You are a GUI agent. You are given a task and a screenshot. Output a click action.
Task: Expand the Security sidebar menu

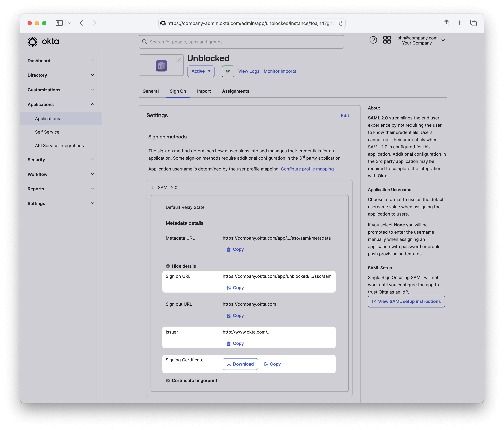coord(61,159)
